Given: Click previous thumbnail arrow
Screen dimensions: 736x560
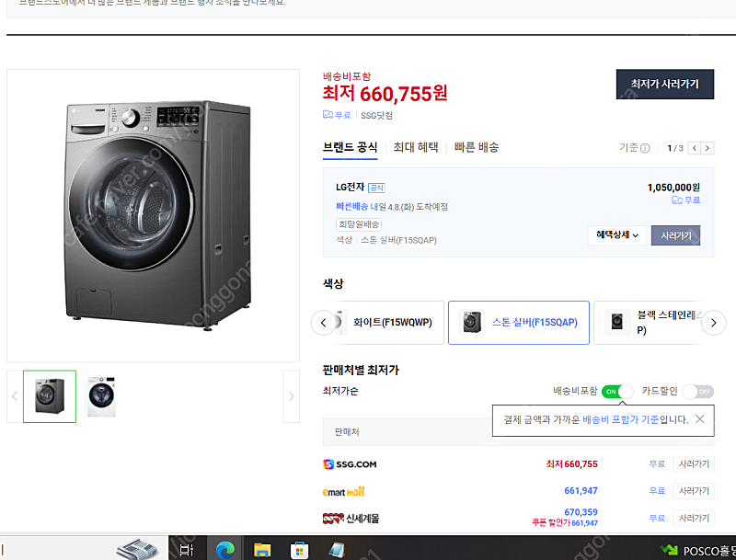Looking at the screenshot, I should 15,396.
